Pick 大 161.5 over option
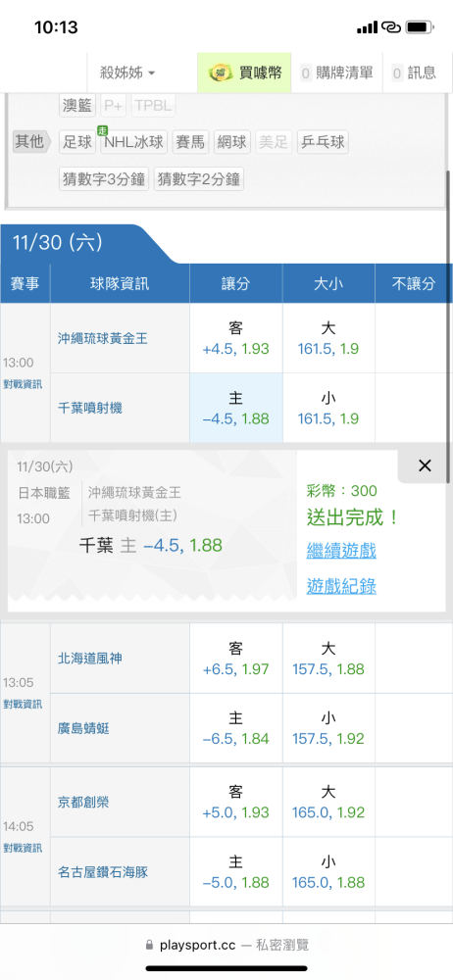453x980 pixels. [328, 338]
